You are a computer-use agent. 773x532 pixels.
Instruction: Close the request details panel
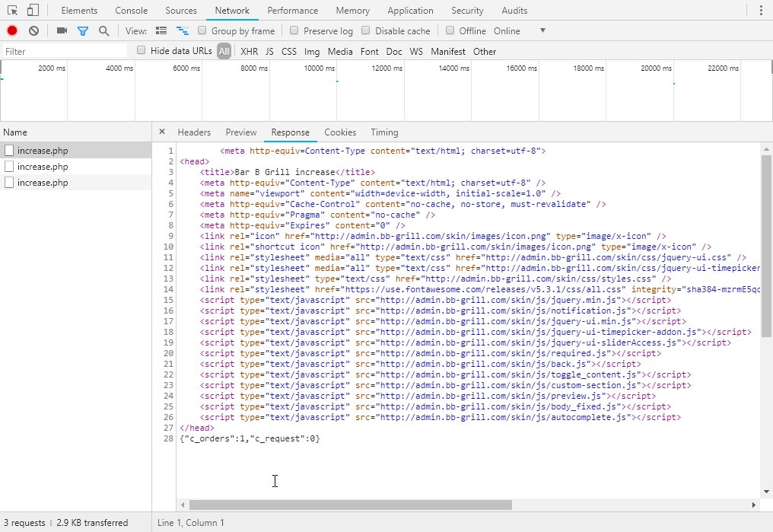tap(162, 132)
